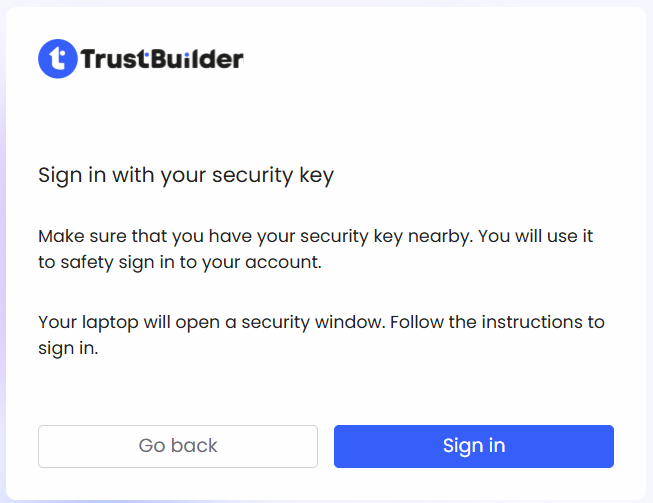Click the 'sign in.' text ending the instructions
Viewport: 653px width, 503px height.
[68, 350]
